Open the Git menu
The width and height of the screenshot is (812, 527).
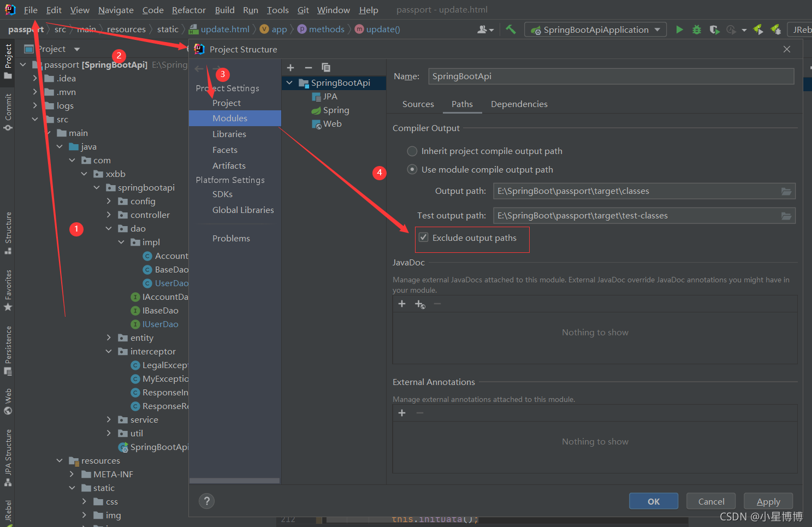303,10
